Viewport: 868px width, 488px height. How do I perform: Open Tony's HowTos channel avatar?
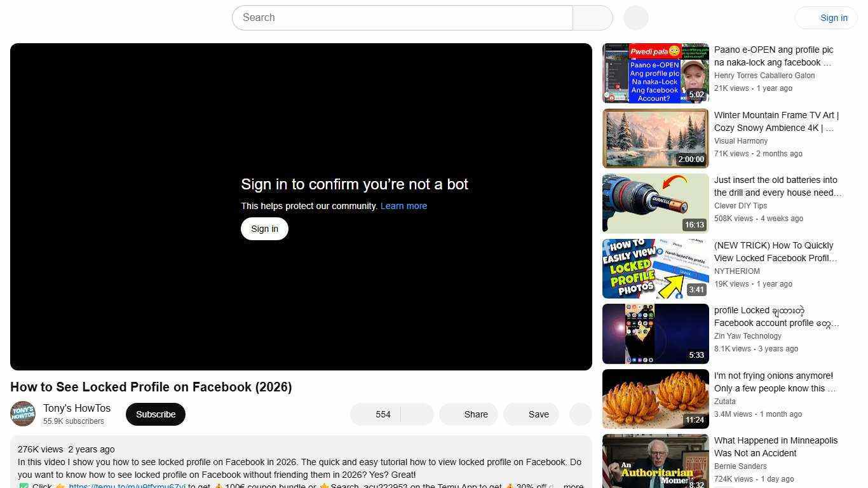[x=23, y=414]
